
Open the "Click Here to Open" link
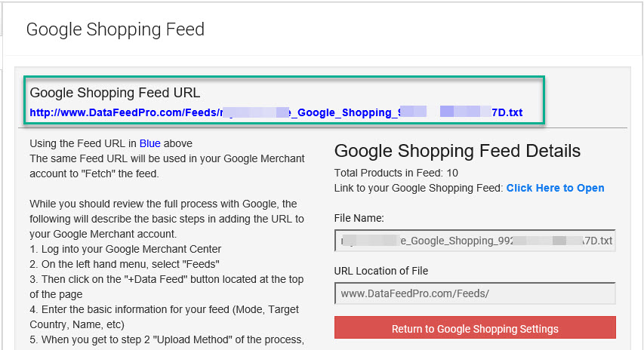pos(555,188)
